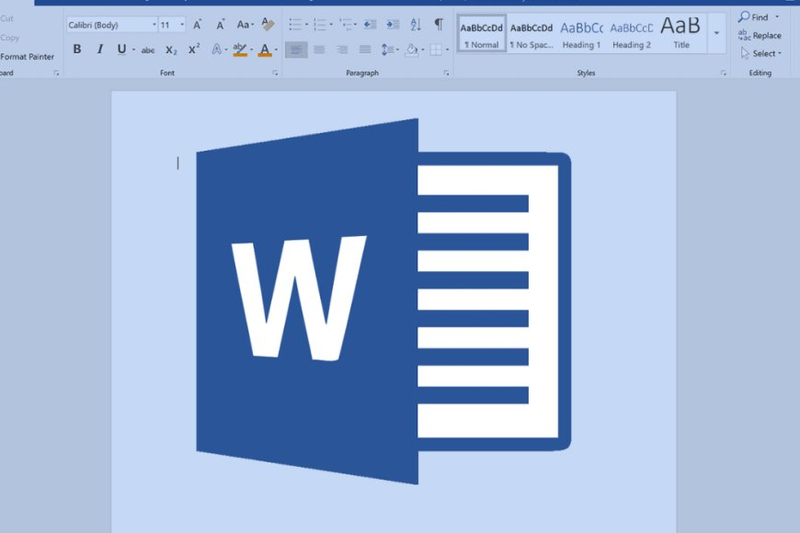This screenshot has width=800, height=533.
Task: Apply the Heading 2 style
Action: [631, 34]
